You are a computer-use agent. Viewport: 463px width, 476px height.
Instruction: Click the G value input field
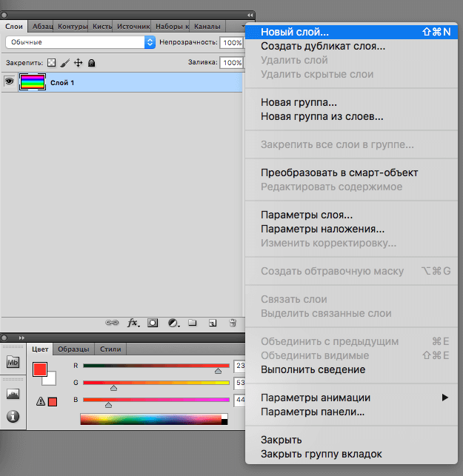239,383
